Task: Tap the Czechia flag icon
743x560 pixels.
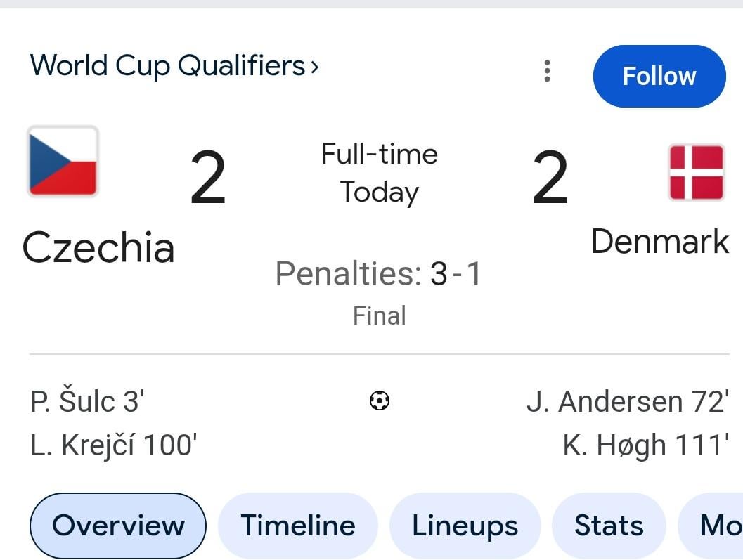Action: click(x=63, y=162)
